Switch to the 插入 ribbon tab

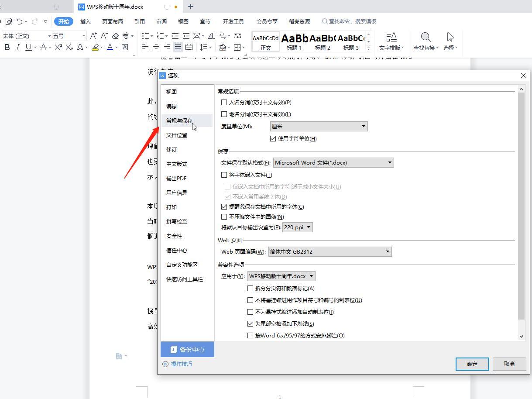pos(86,21)
